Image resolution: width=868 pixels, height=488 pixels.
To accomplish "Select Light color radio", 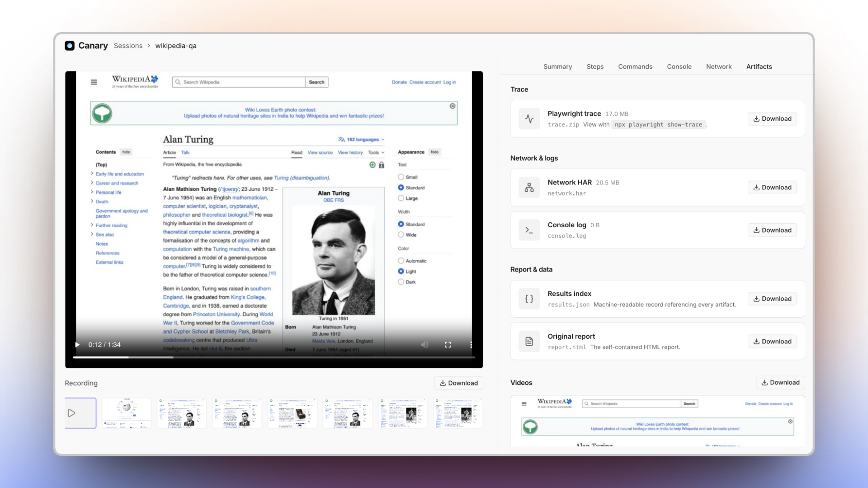I will [401, 271].
